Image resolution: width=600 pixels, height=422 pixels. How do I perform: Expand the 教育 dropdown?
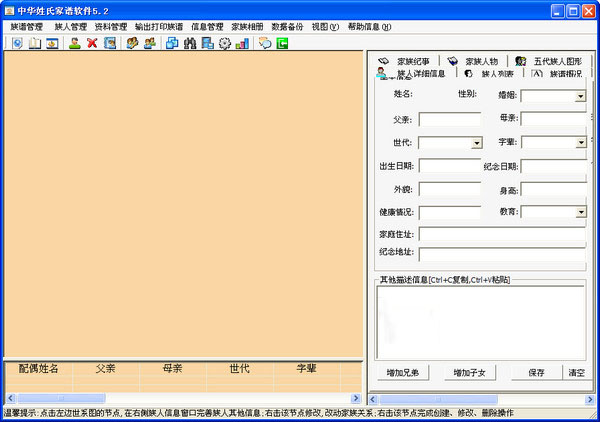tap(581, 212)
